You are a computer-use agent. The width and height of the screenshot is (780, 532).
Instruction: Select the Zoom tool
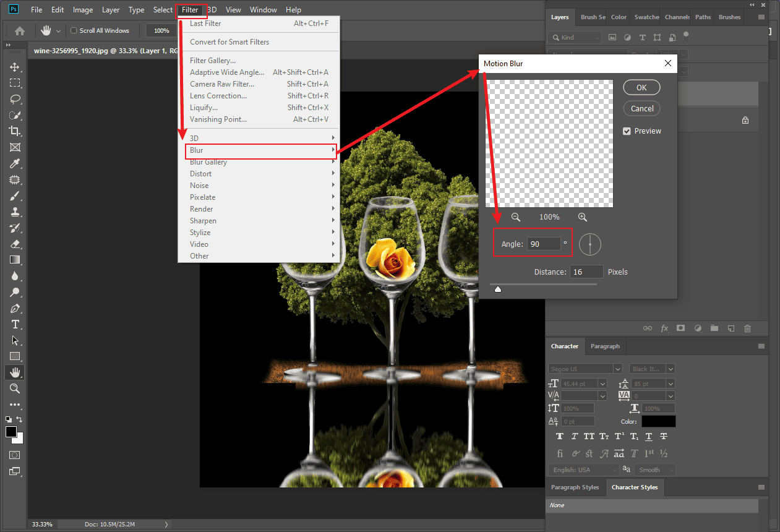point(14,388)
